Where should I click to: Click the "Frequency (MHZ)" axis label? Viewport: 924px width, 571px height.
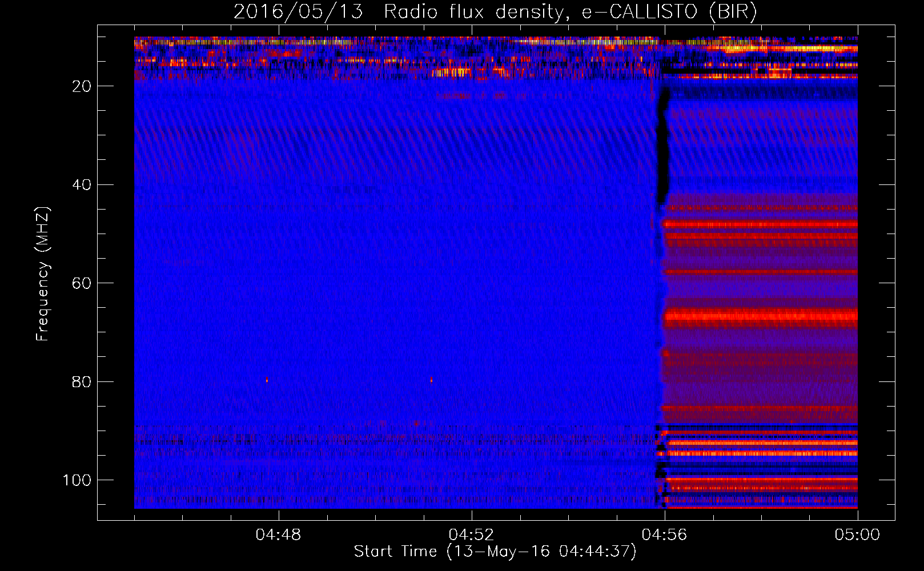click(43, 274)
